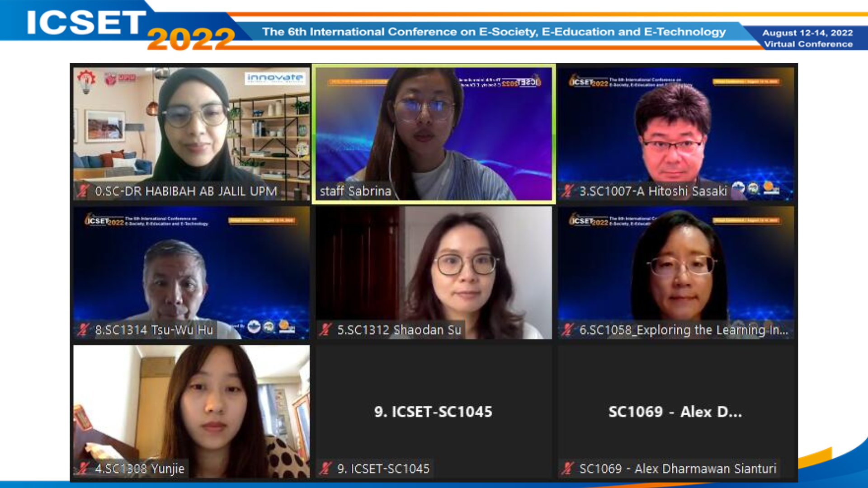This screenshot has width=868, height=488.
Task: Click the August 12-14, 2022 date text
Action: (x=807, y=33)
